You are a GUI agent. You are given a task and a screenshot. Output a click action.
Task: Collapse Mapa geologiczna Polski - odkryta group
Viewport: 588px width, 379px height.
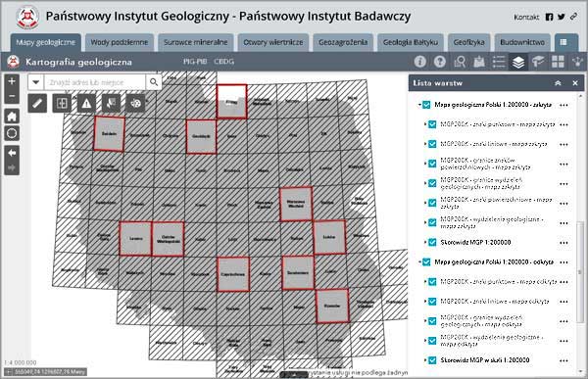pos(419,262)
